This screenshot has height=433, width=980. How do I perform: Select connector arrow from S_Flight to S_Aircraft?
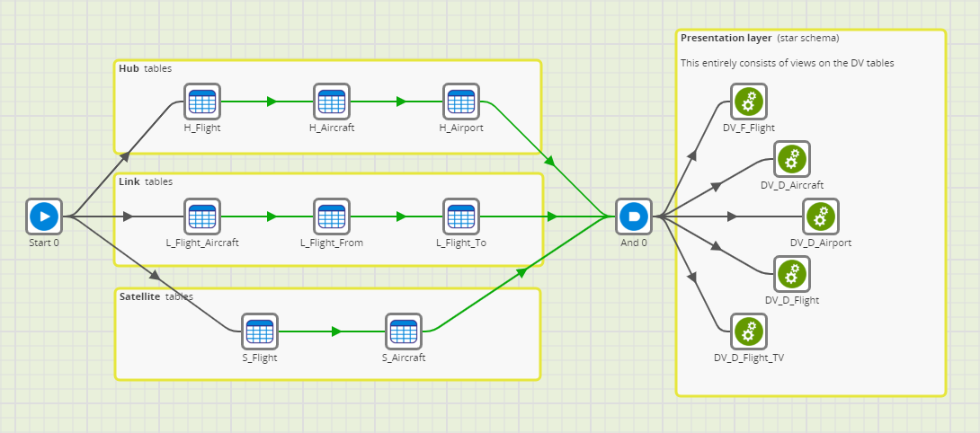(x=336, y=331)
